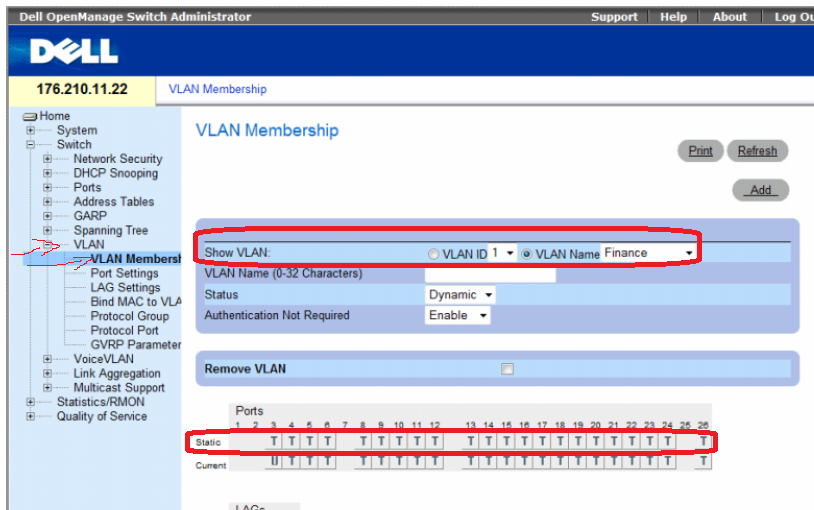Open Support in the top bar
The image size is (814, 510).
614,17
